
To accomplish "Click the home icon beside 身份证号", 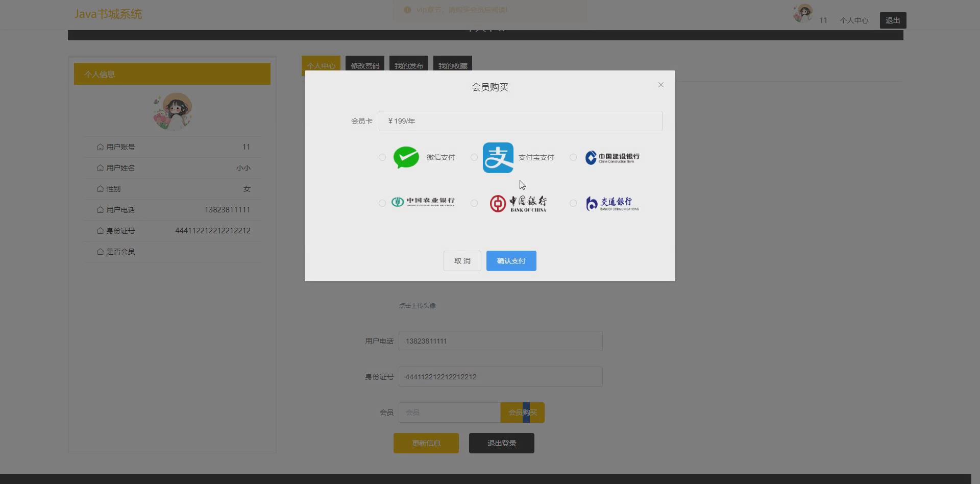I will [x=100, y=230].
